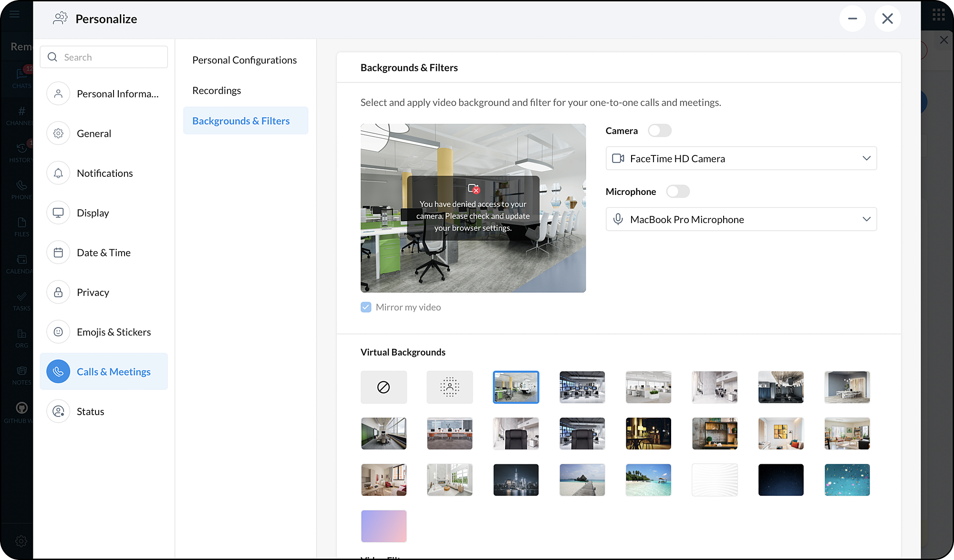The image size is (954, 560).
Task: Select the orange chairs meeting room background
Action: coord(450,434)
